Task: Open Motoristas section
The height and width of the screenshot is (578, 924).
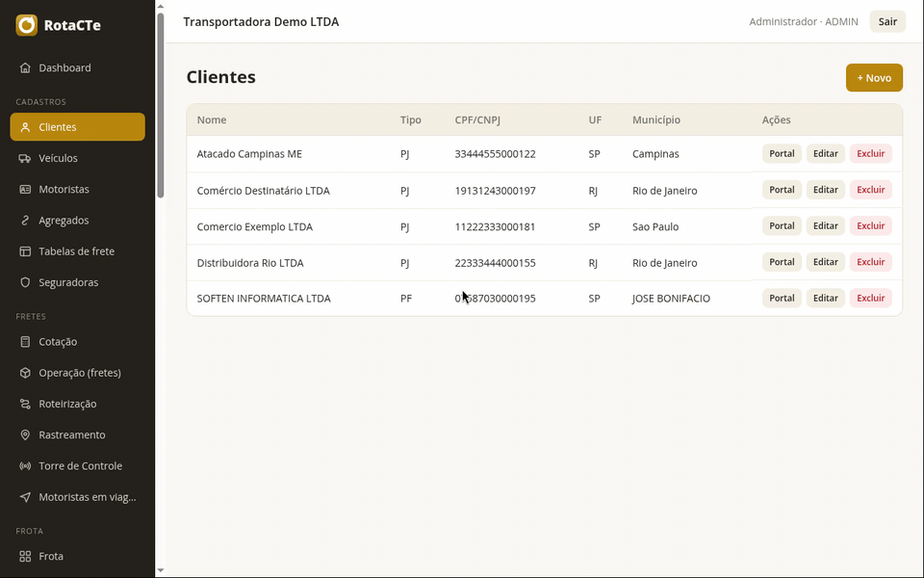Action: pyautogui.click(x=77, y=190)
